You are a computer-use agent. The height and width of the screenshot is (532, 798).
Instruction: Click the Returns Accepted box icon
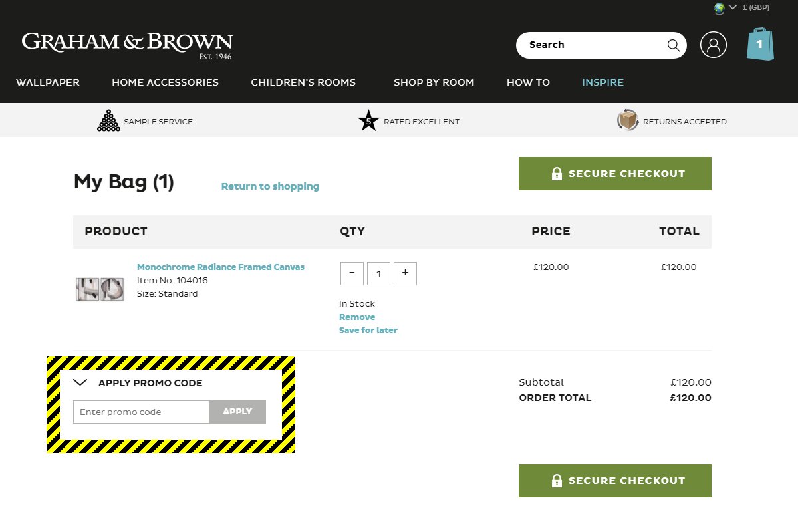click(628, 120)
